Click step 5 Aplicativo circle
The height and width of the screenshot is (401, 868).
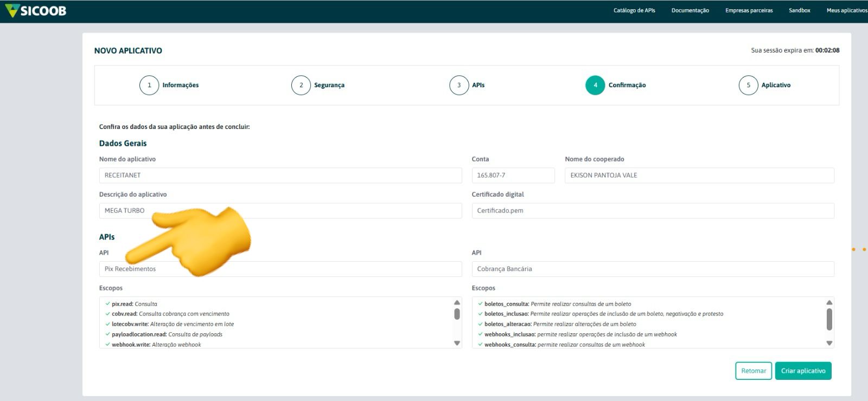(748, 85)
